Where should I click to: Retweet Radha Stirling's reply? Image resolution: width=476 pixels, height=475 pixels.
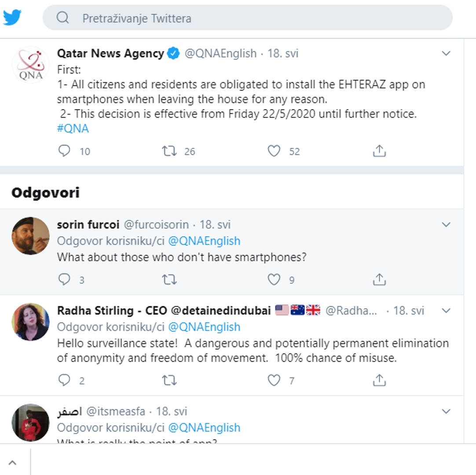pos(169,380)
